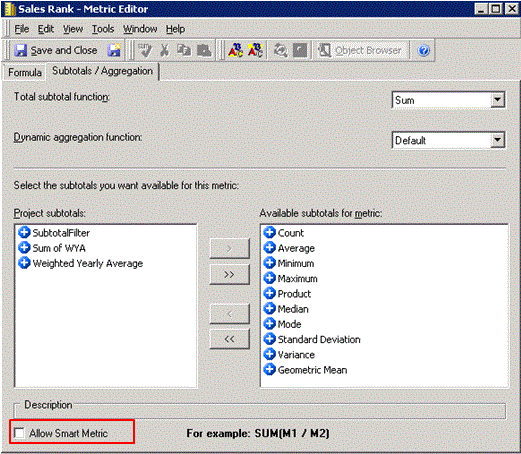Open the Tools menu
The image size is (521, 454).
point(103,29)
